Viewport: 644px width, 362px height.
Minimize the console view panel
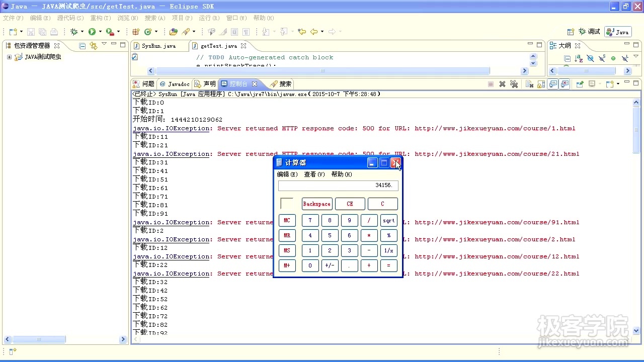[627, 81]
